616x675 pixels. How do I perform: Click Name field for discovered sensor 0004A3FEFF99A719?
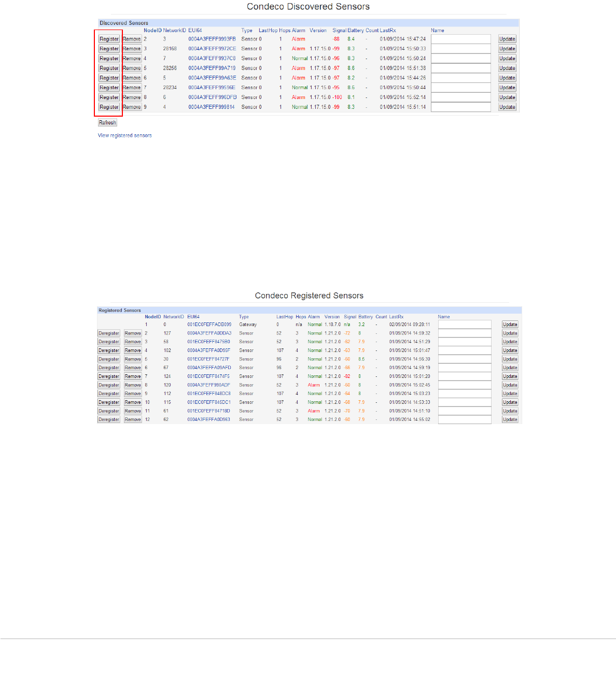pyautogui.click(x=461, y=68)
